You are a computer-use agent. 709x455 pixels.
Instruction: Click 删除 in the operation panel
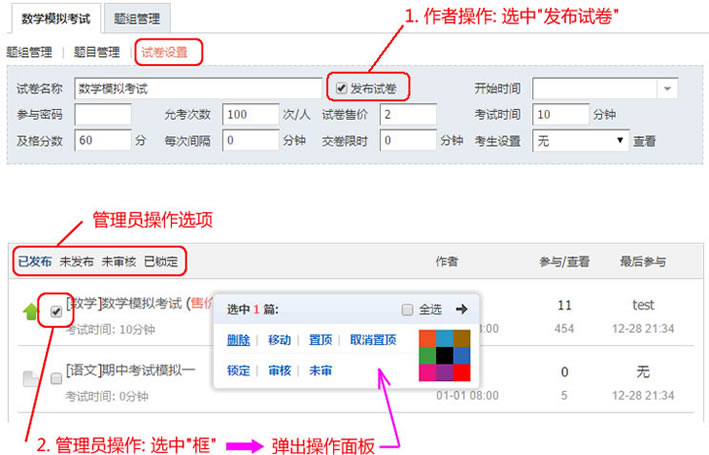238,340
